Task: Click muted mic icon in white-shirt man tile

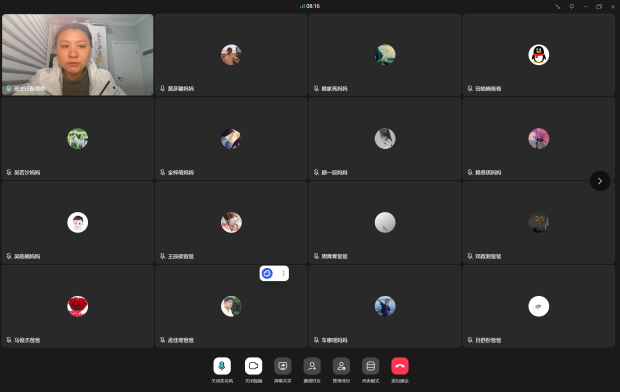Action: coord(163,340)
